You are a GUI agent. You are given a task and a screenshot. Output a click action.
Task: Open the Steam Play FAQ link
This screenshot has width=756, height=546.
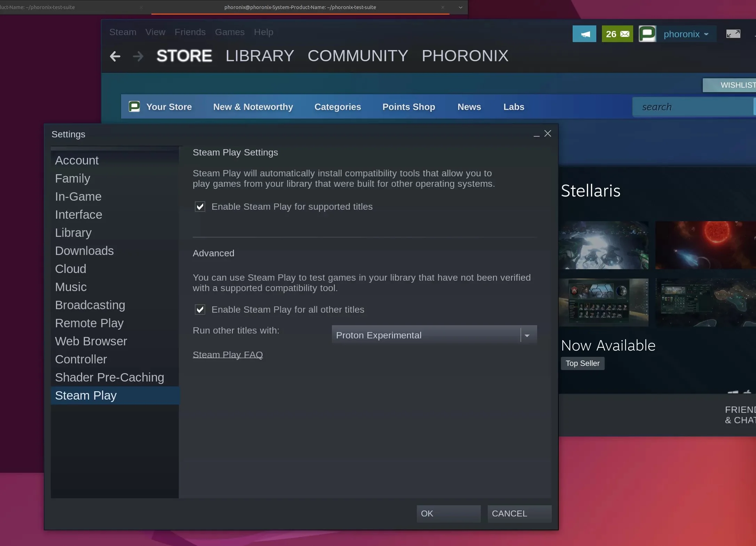pos(228,354)
